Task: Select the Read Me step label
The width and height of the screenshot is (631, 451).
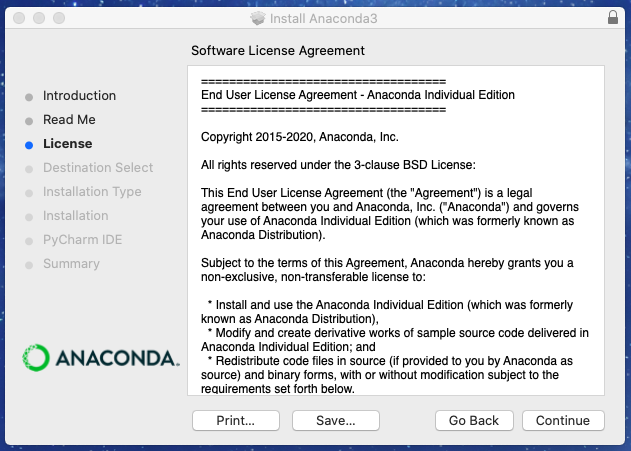Action: pyautogui.click(x=69, y=120)
